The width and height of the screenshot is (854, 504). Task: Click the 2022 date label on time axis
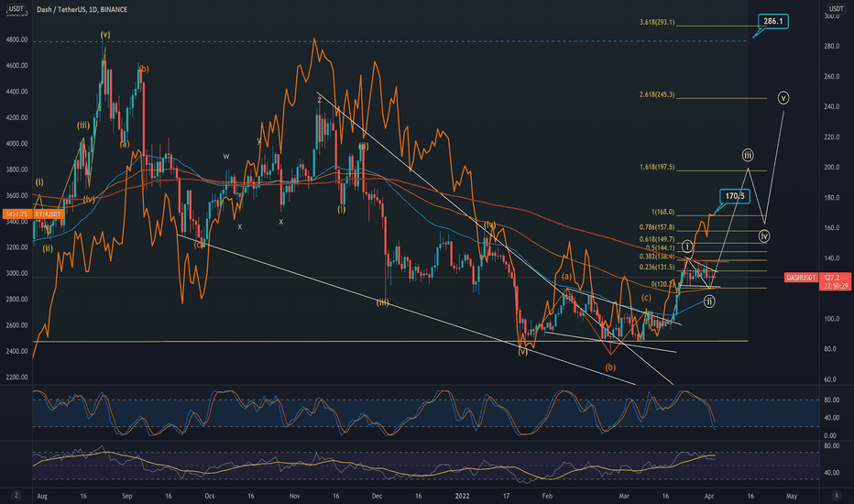point(462,496)
